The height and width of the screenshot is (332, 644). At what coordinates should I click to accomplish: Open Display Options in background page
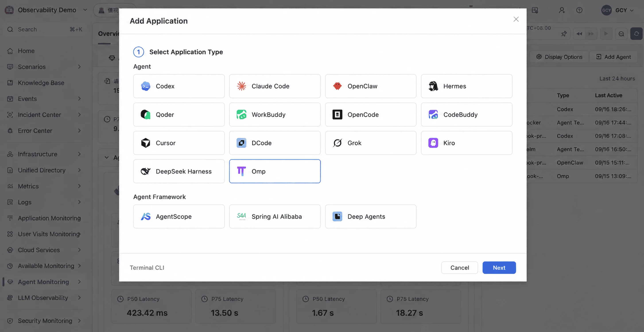click(x=559, y=57)
